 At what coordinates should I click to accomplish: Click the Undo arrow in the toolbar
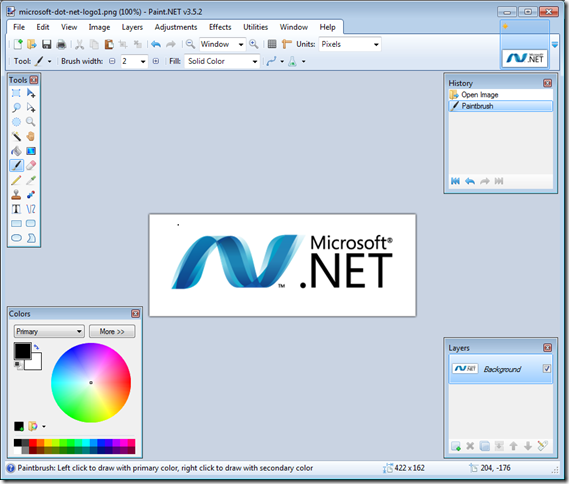[x=156, y=44]
